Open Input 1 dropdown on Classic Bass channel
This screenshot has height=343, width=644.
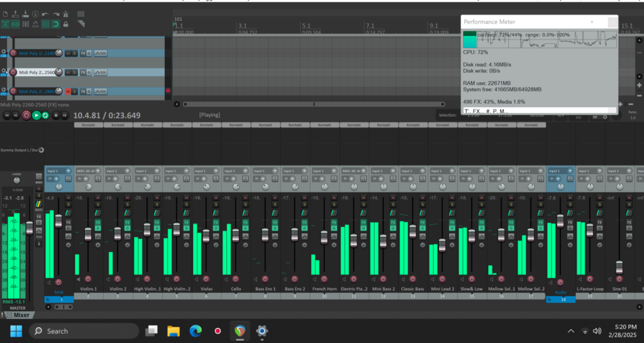pos(413,171)
